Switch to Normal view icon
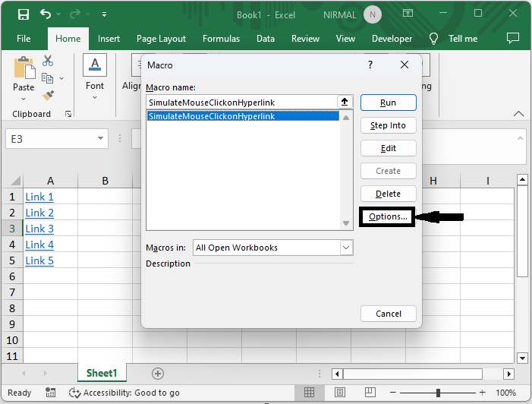The height and width of the screenshot is (404, 532). tap(309, 393)
